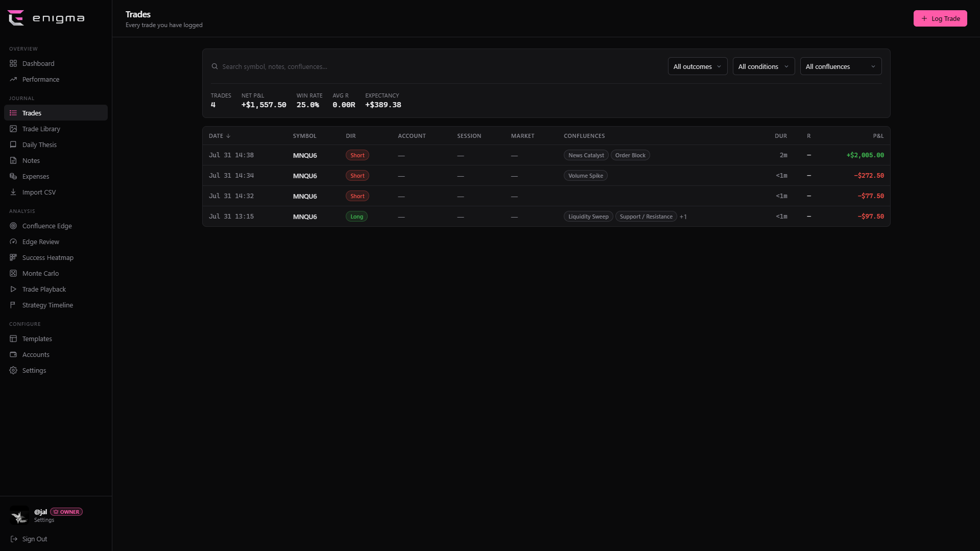Viewport: 980px width, 551px height.
Task: Click the Trade Playback play icon
Action: pyautogui.click(x=13, y=289)
